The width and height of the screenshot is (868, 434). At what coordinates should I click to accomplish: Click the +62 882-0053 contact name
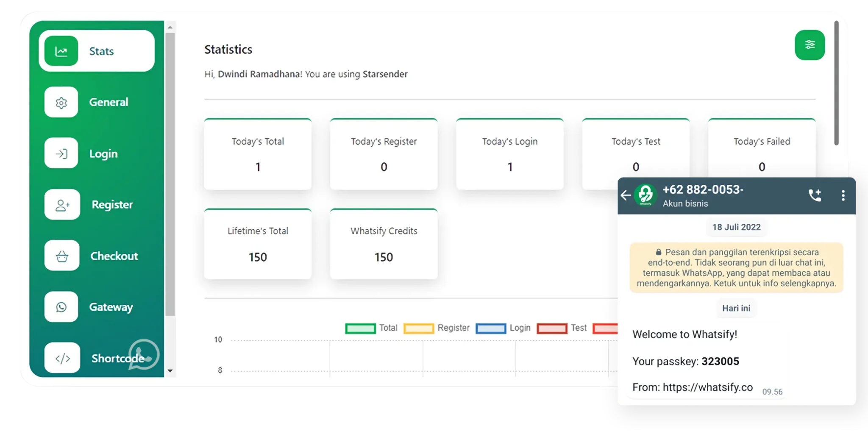703,190
